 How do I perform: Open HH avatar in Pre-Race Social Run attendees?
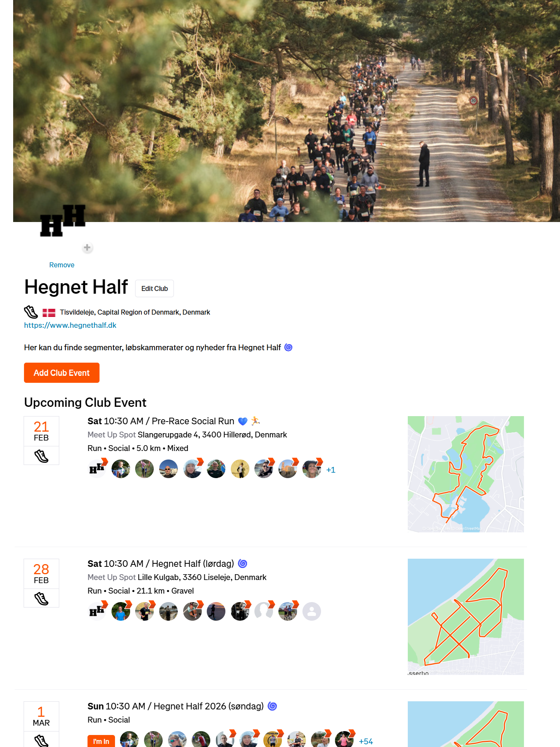(x=97, y=469)
